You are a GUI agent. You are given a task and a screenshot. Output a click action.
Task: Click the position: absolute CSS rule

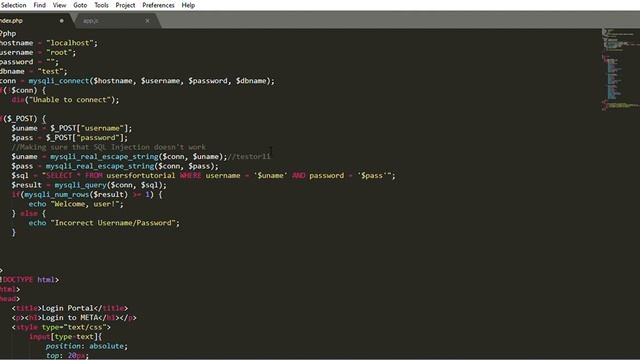(87, 346)
